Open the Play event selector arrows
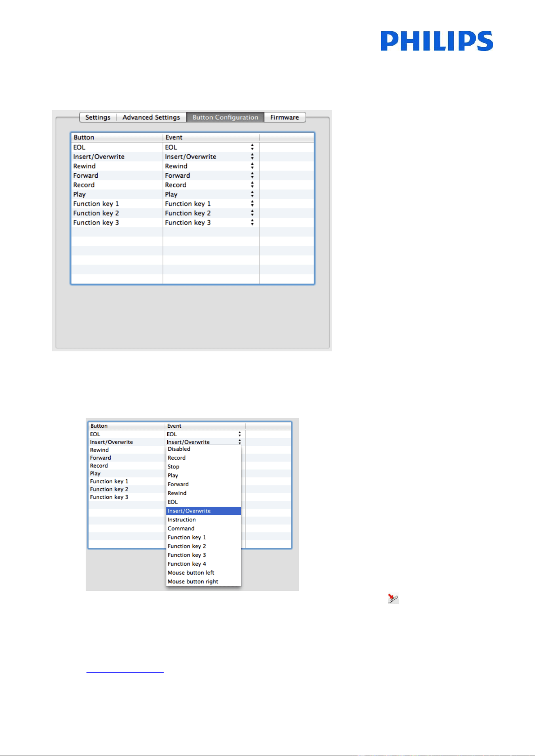 (252, 194)
